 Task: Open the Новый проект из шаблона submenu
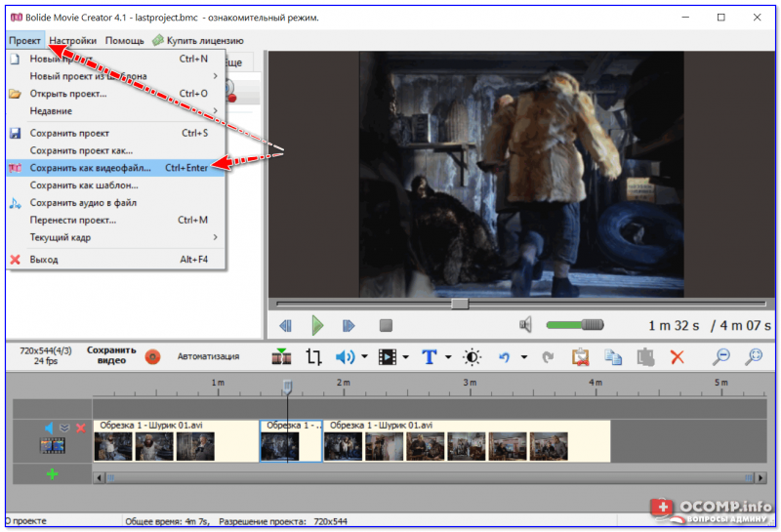[x=116, y=76]
